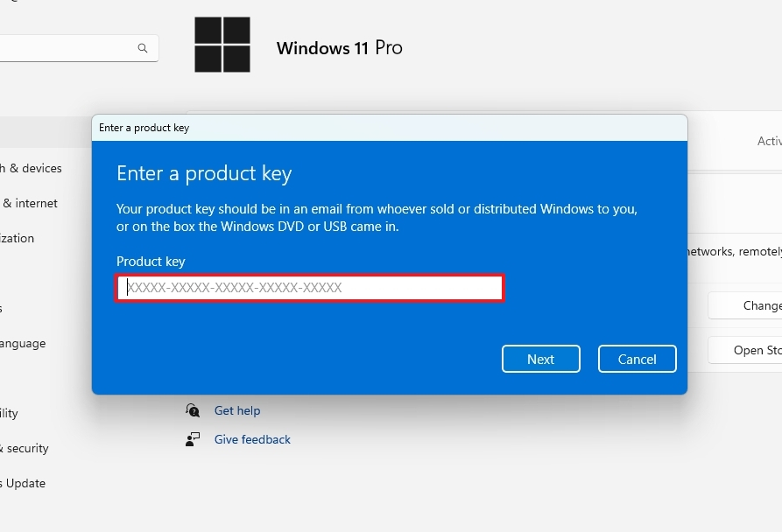The height and width of the screenshot is (532, 782).
Task: Open Network & internet settings
Action: 29,203
